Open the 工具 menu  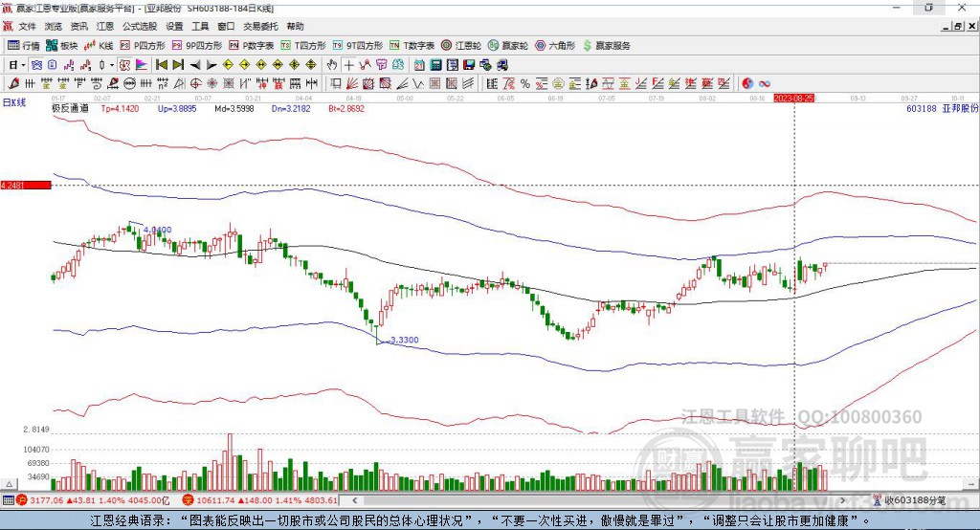tap(200, 26)
